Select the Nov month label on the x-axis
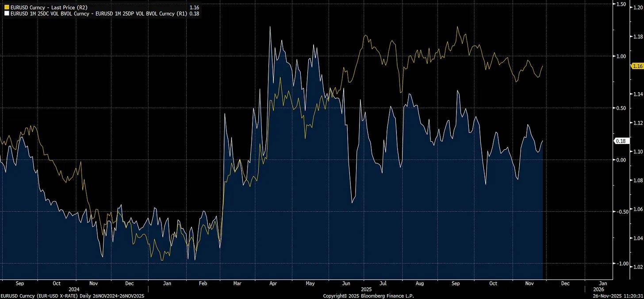The width and height of the screenshot is (644, 299). 529,283
